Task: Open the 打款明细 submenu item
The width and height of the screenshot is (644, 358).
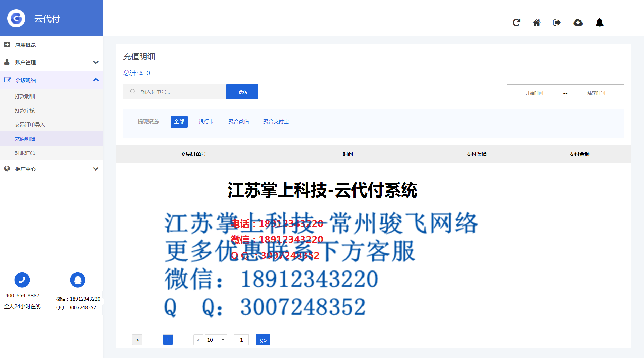Action: pyautogui.click(x=25, y=96)
